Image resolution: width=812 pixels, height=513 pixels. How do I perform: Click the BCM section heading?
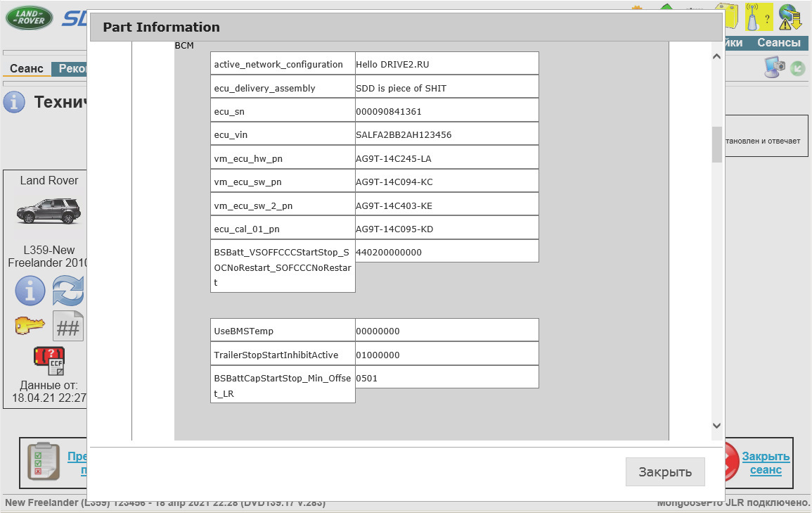coord(184,46)
